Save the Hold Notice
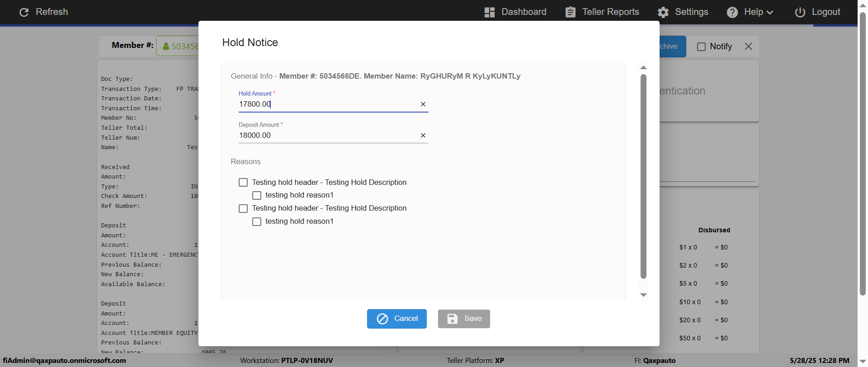Screen dimensions: 868x367 click(464, 319)
